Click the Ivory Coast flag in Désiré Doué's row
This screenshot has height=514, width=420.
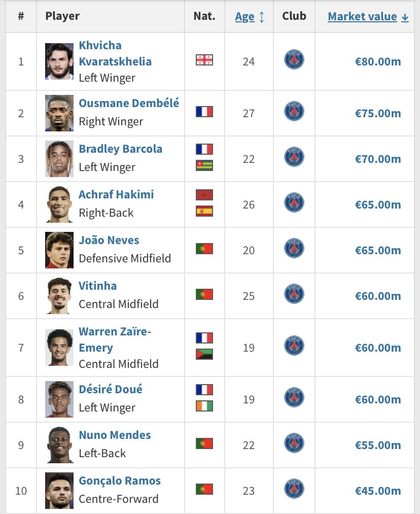click(204, 406)
